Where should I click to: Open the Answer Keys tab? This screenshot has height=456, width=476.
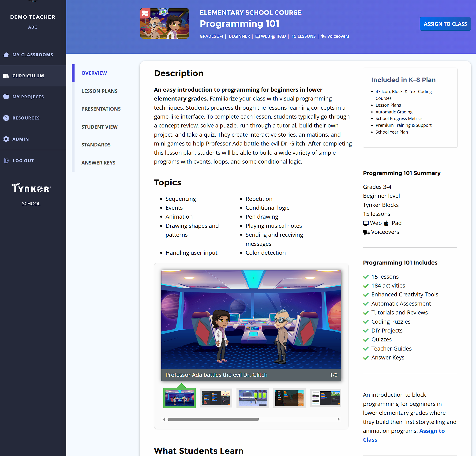click(x=98, y=163)
